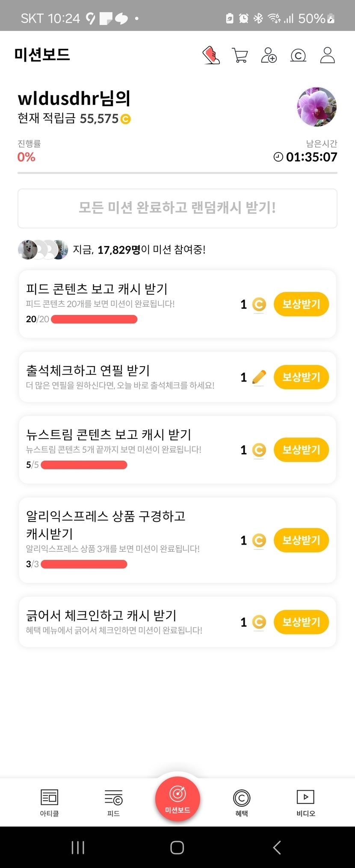Open the 비디오 tab
Screen dimensions: 355x868
tap(305, 803)
